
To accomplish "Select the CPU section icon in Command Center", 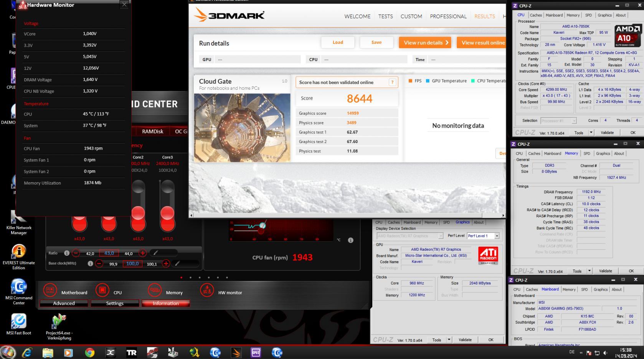I will [x=102, y=290].
